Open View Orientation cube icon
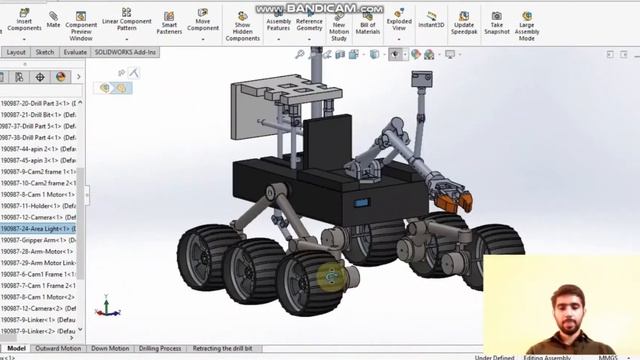The image size is (640, 360). 353,54
